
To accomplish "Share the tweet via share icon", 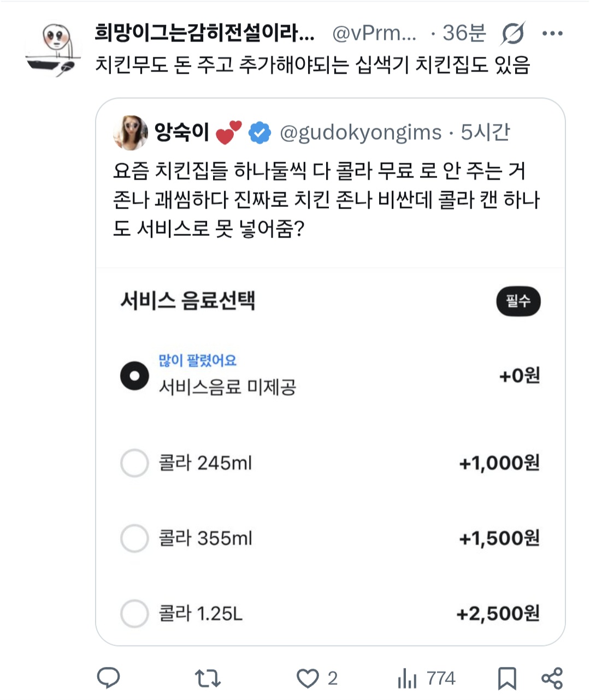I will 552,679.
